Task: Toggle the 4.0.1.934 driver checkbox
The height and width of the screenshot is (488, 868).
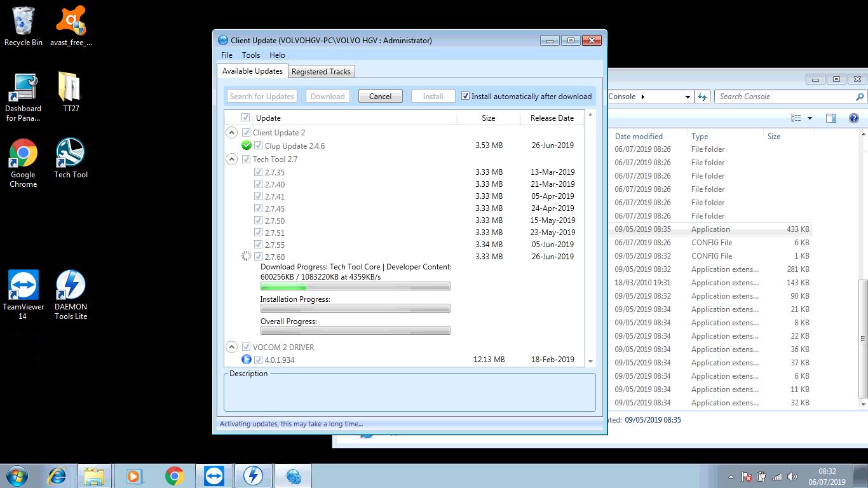Action: point(258,360)
